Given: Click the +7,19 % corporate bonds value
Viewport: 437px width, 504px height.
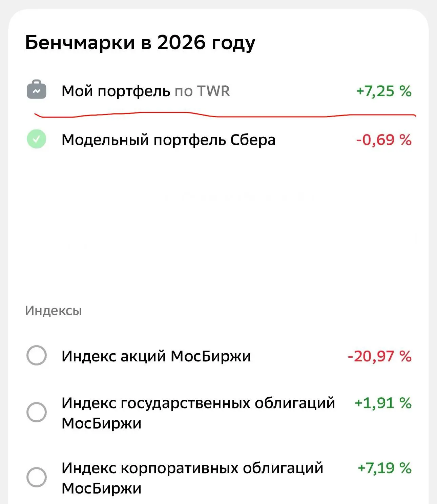Looking at the screenshot, I should [385, 468].
